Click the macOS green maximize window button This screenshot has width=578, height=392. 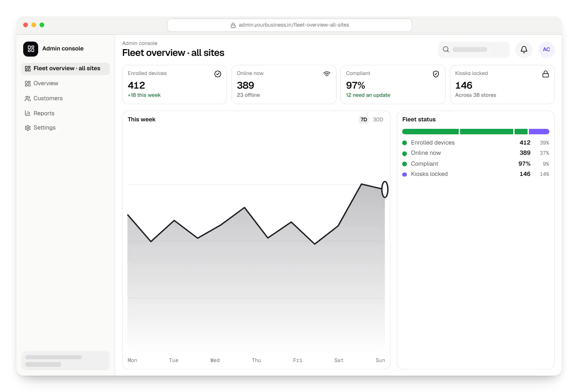coord(42,25)
